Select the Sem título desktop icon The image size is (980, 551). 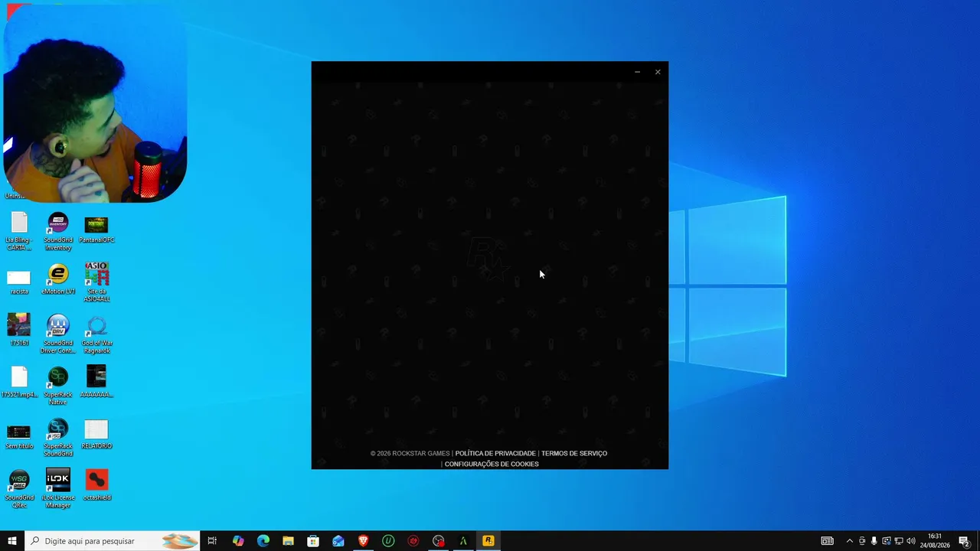[x=18, y=436]
